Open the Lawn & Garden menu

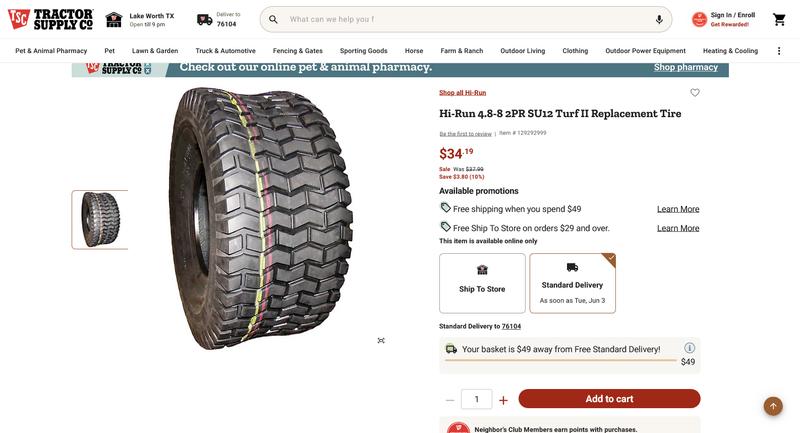click(x=155, y=51)
